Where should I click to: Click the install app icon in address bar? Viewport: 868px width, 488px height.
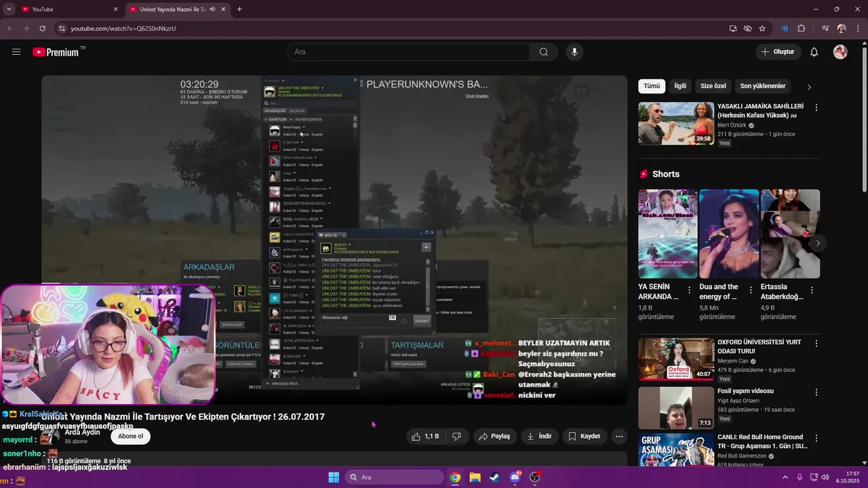tap(733, 28)
